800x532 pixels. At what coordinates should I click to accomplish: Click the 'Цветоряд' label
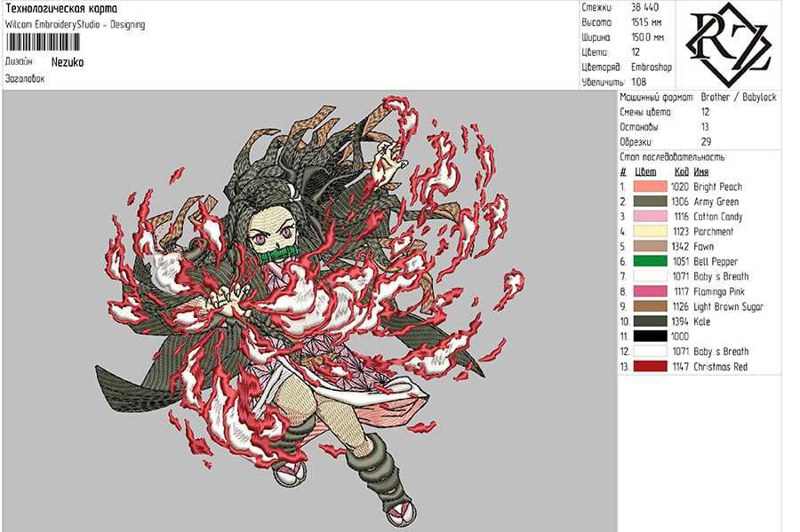coord(601,67)
